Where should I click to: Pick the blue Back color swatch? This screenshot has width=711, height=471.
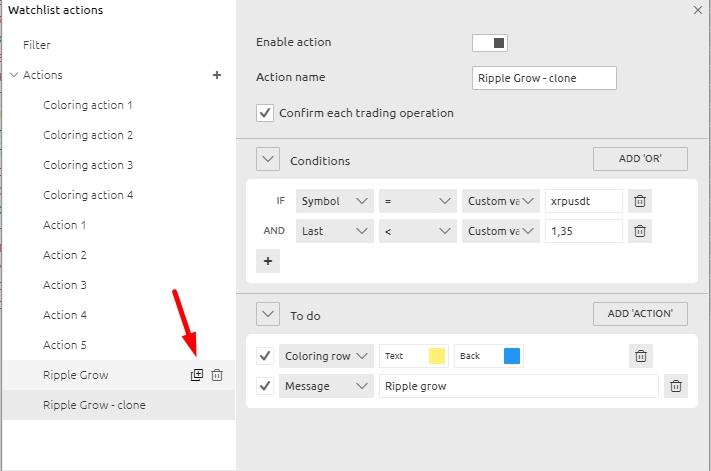click(x=512, y=356)
